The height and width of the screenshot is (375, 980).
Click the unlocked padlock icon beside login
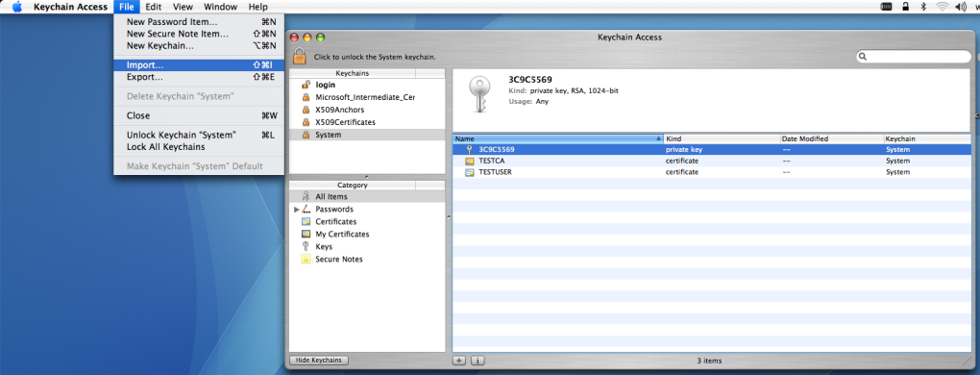coord(306,85)
